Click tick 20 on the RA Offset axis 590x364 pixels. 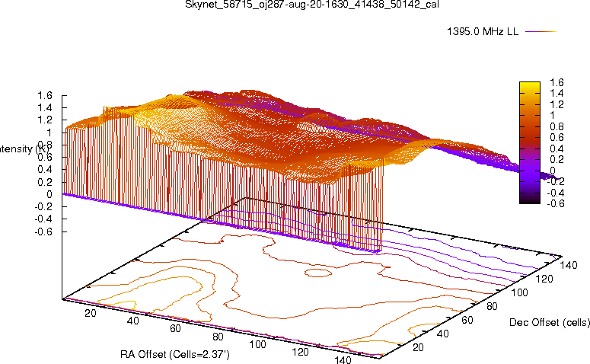[x=91, y=313]
